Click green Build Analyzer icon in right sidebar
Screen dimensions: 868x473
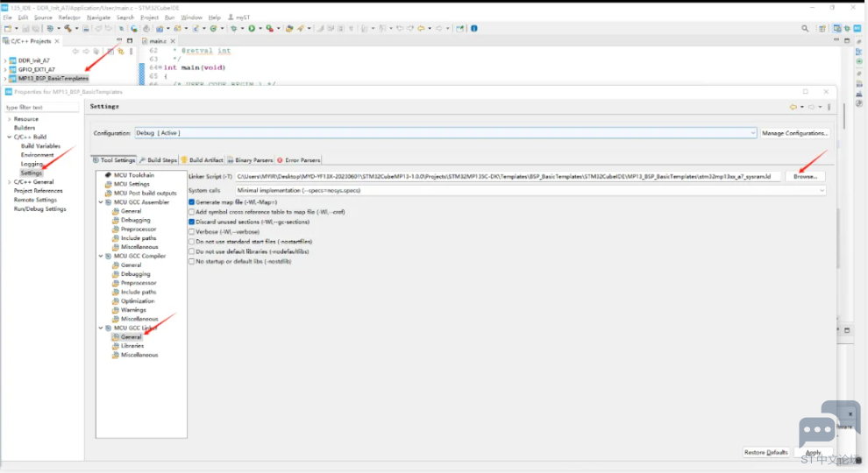(858, 61)
